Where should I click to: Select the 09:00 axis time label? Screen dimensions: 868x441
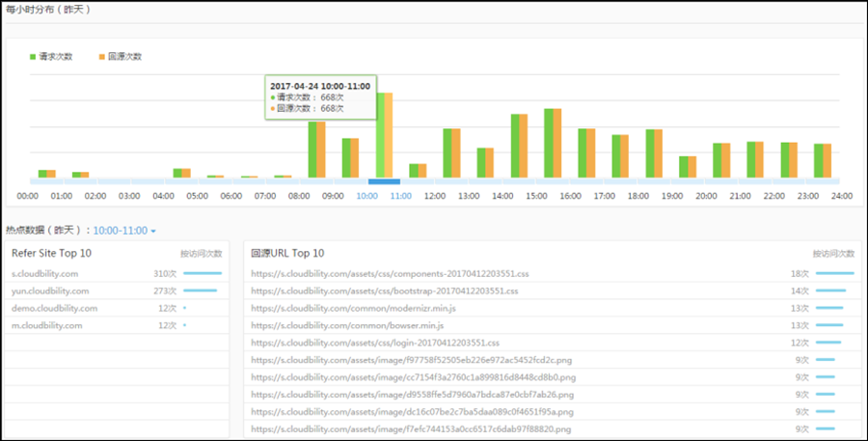coord(333,196)
